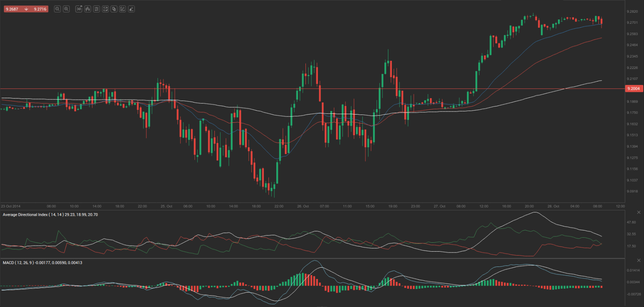Viewport: 644px width, 307px height.
Task: Click the MACD (12, 26, 9) label
Action: pyautogui.click(x=42, y=263)
